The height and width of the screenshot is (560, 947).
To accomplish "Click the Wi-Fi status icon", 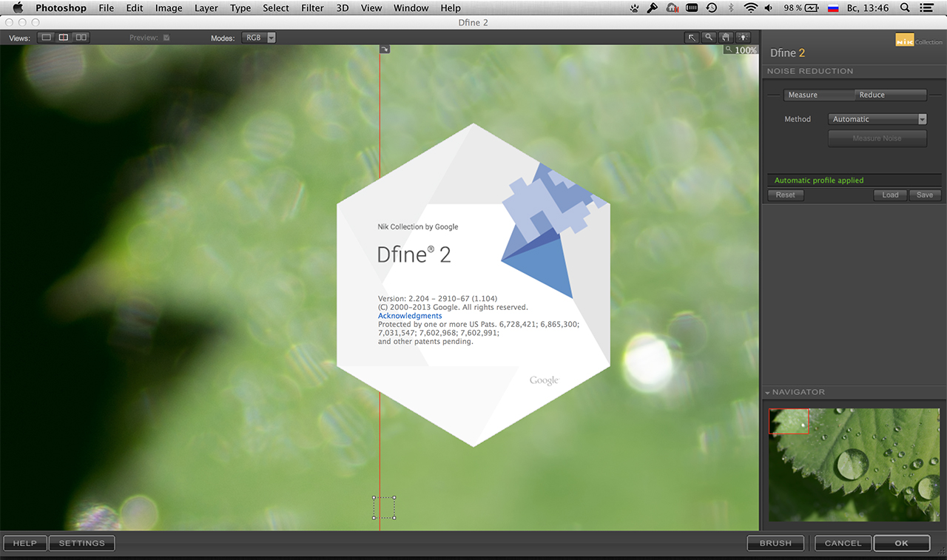I will [751, 8].
